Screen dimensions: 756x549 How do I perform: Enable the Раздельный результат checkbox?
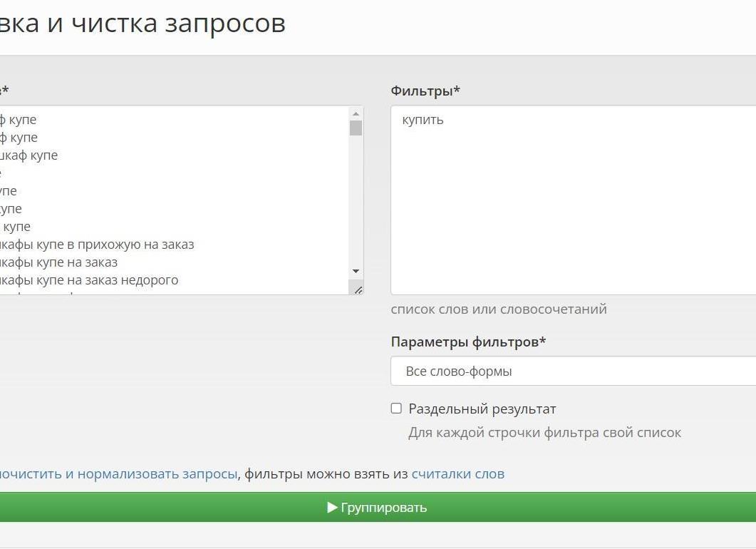coord(396,409)
